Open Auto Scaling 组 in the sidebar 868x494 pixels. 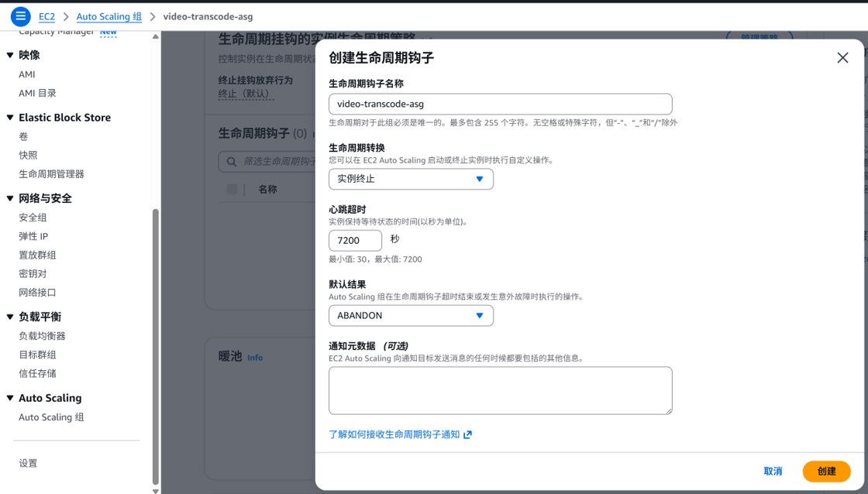click(51, 417)
